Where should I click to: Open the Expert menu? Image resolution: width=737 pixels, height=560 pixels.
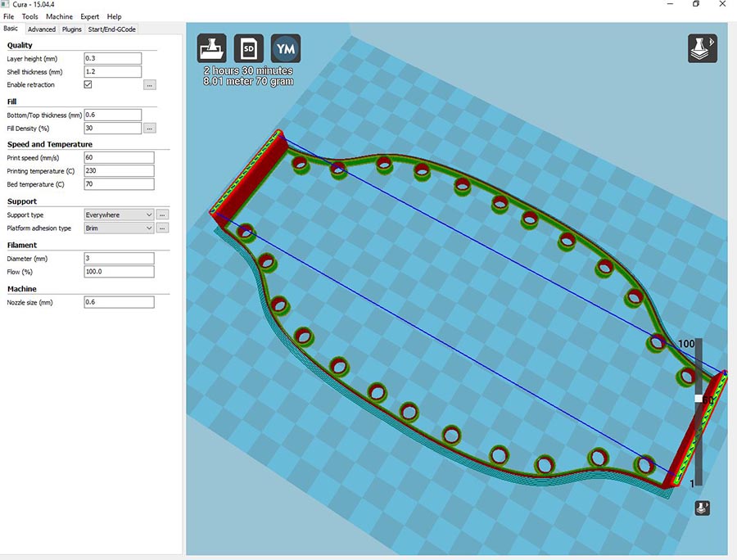tap(89, 16)
